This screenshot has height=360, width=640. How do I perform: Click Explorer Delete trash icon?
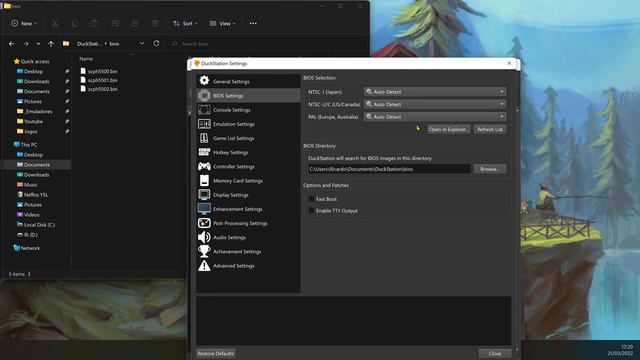[155, 24]
